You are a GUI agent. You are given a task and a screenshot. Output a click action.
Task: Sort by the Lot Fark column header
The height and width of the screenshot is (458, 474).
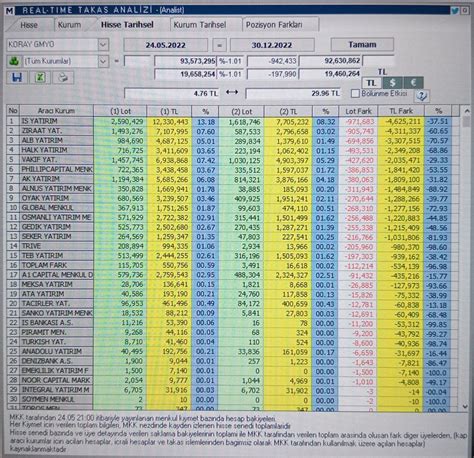pyautogui.click(x=358, y=111)
